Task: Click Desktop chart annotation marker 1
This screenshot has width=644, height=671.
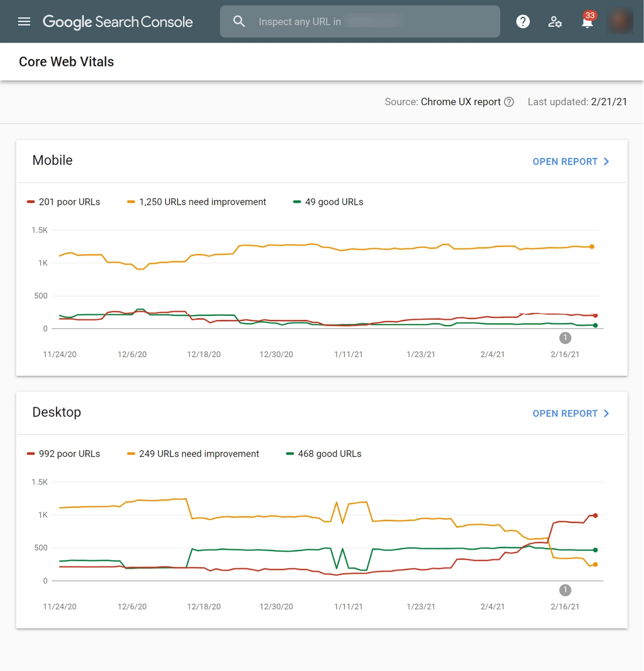Action: (565, 590)
